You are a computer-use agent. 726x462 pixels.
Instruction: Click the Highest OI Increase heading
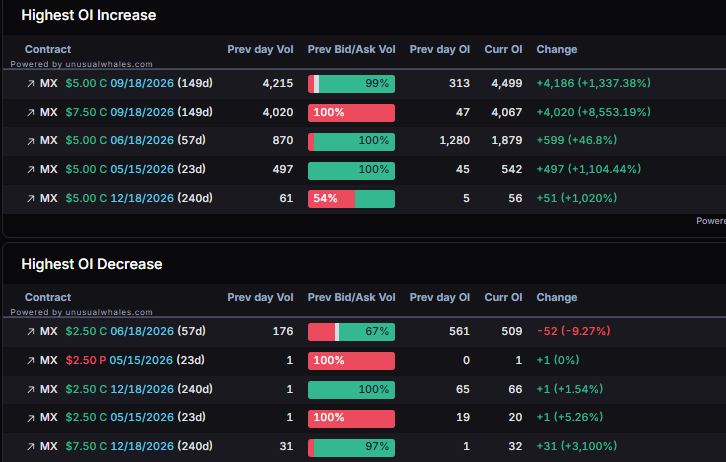point(88,15)
